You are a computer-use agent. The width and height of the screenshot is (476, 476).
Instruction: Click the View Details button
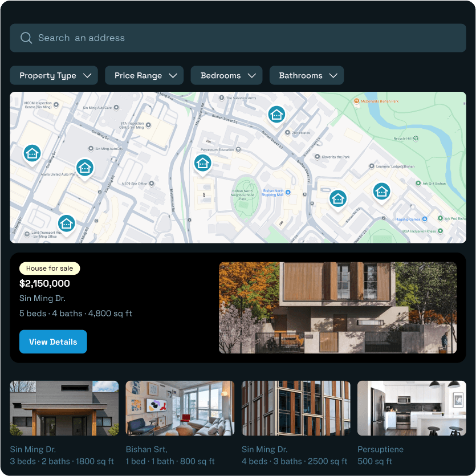click(x=53, y=341)
